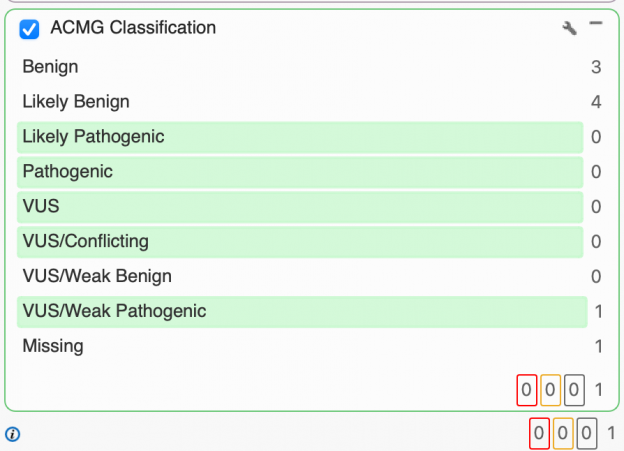The width and height of the screenshot is (624, 451).
Task: Click red counter box in bottom bar
Action: (539, 434)
